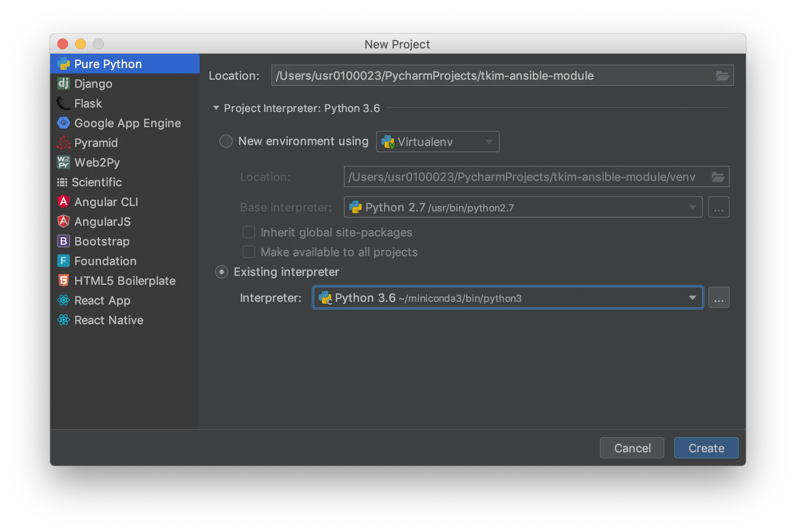Click the Python 3.6 conda interpreter icon
The image size is (796, 532).
(x=325, y=298)
